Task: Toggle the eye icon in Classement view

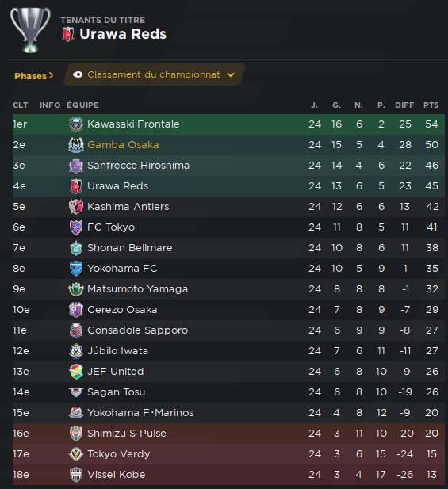Action: (78, 74)
